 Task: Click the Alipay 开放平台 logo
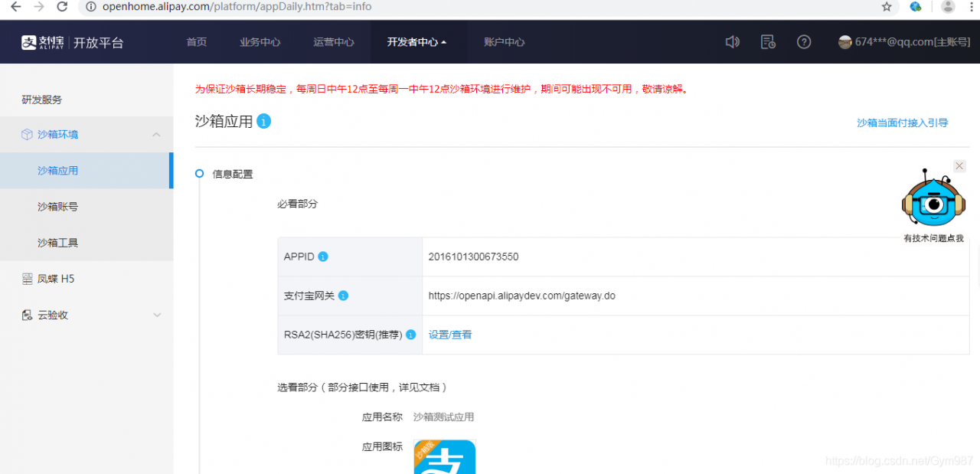pos(72,42)
